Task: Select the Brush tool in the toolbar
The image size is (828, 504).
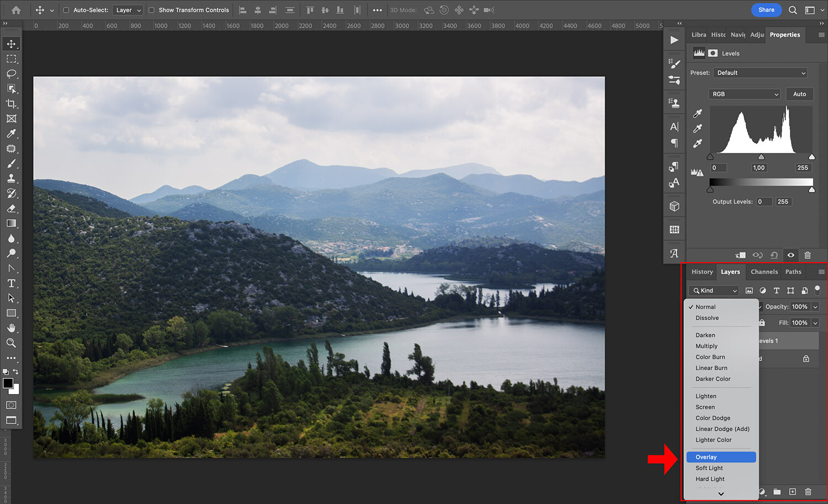Action: pos(11,163)
